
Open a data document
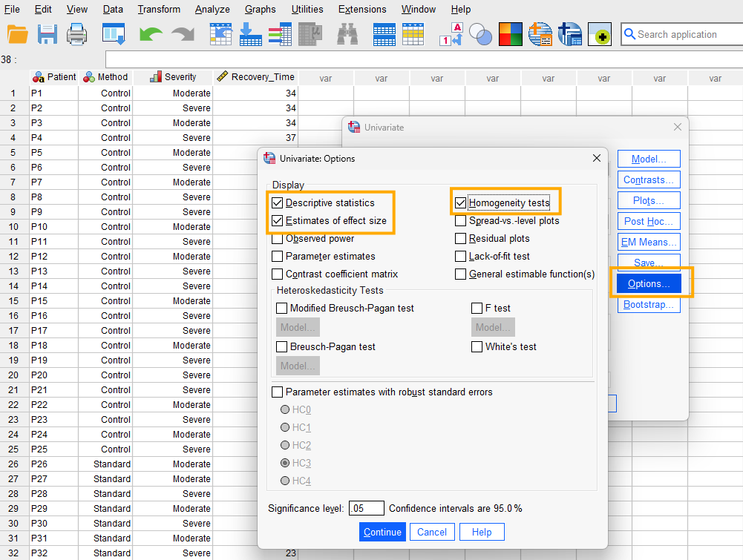click(17, 34)
